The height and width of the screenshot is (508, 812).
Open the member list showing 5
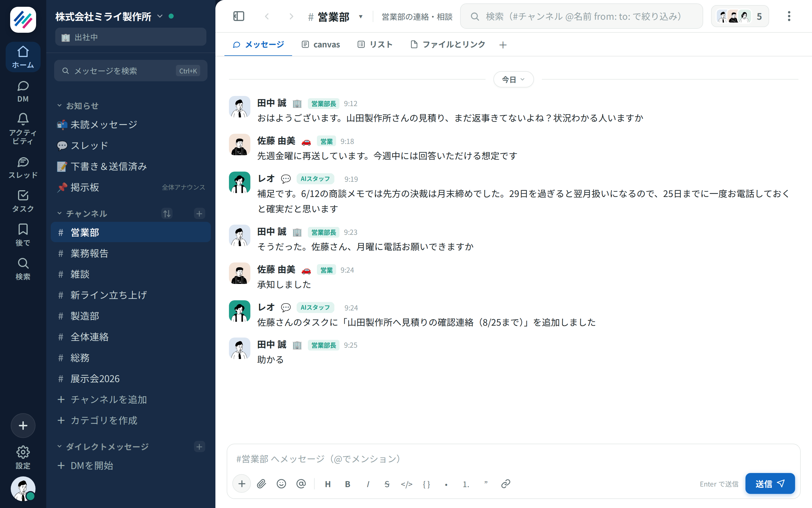[x=740, y=16]
